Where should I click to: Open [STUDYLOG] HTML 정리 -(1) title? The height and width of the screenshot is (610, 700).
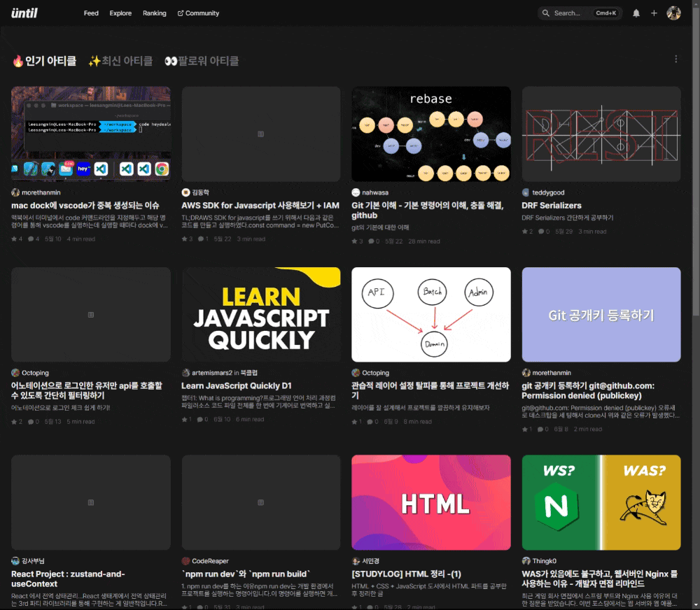click(x=406, y=574)
